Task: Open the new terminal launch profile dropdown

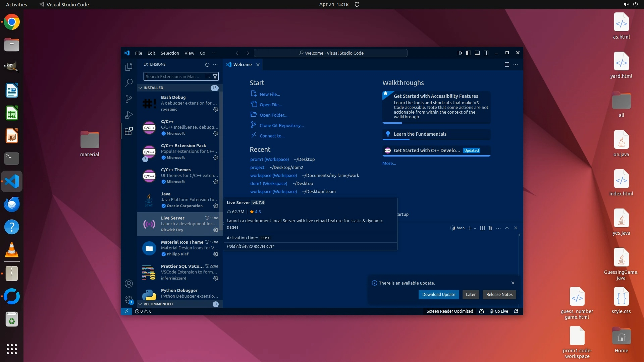Action: pos(475,228)
